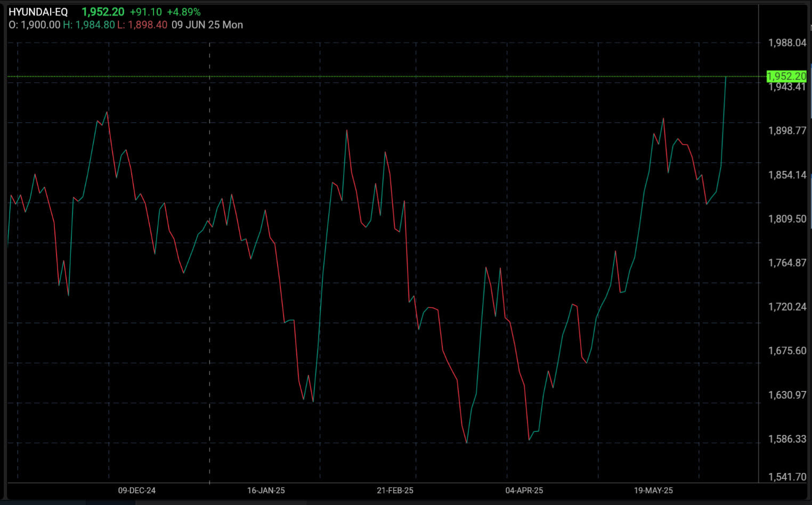Viewport: 812px width, 505px height.
Task: Click the HYUNDAI-EQ symbol name
Action: click(x=38, y=12)
